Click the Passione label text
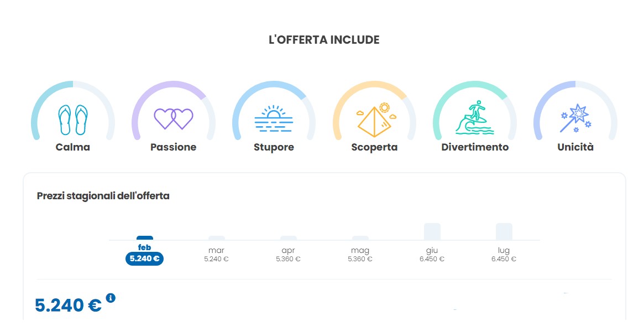 pos(174,147)
